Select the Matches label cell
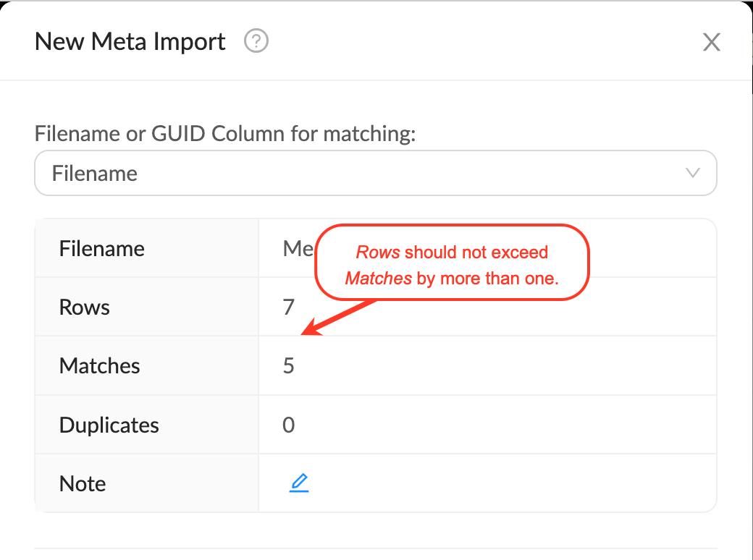753x560 pixels. pyautogui.click(x=100, y=366)
